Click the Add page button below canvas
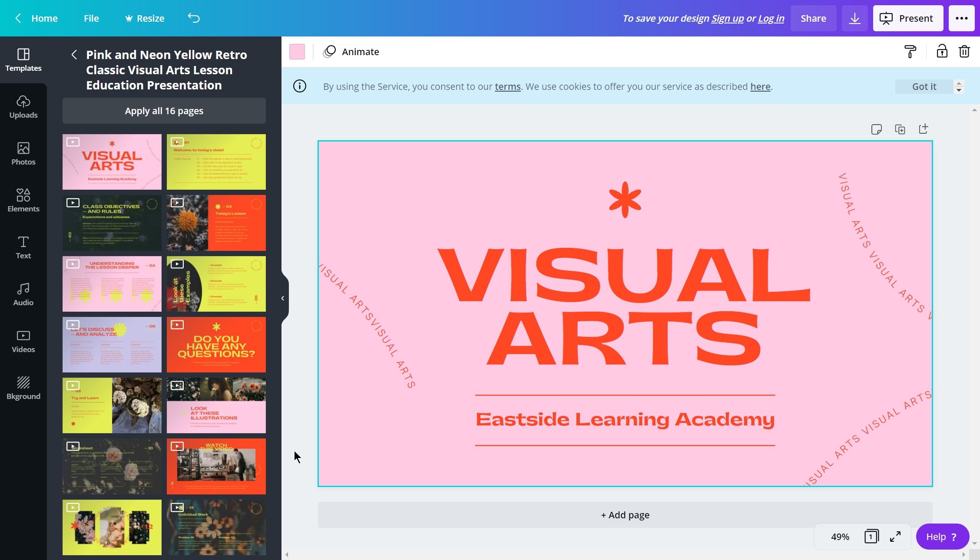Image resolution: width=980 pixels, height=560 pixels. tap(625, 515)
